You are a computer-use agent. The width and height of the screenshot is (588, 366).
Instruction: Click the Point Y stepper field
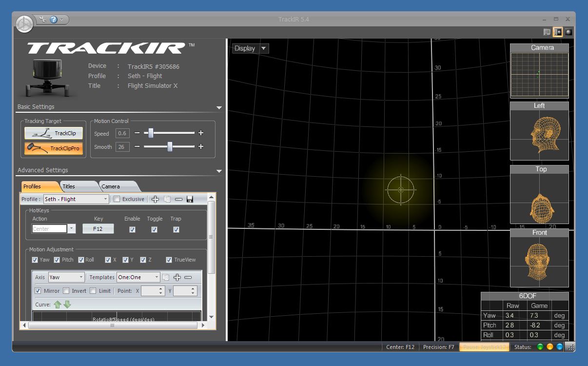185,291
